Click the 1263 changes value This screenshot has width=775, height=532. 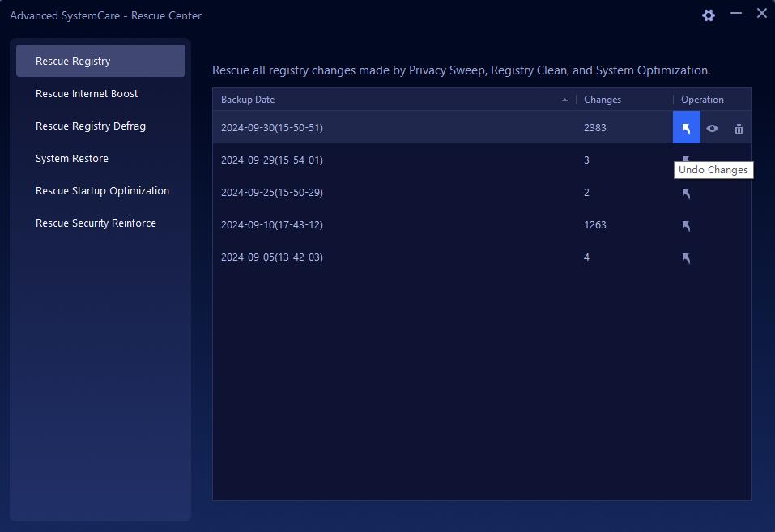pos(594,224)
